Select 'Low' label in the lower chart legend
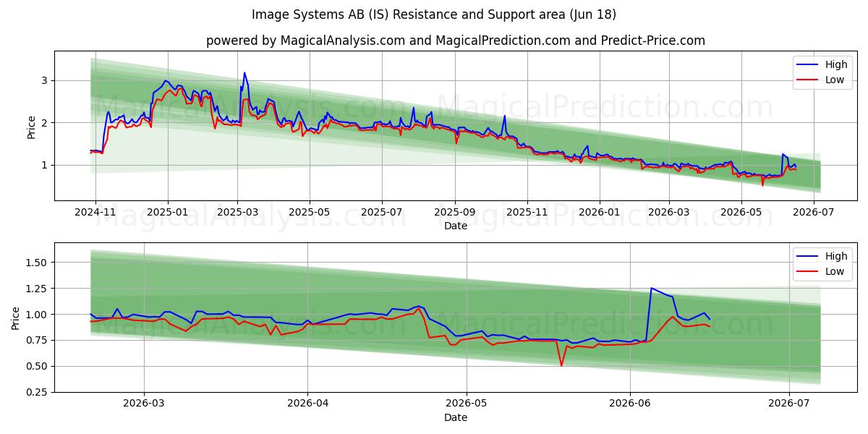The height and width of the screenshot is (434, 868). point(835,271)
